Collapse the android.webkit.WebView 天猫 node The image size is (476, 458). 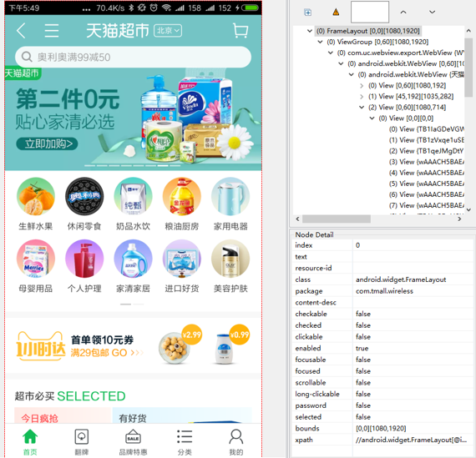352,74
